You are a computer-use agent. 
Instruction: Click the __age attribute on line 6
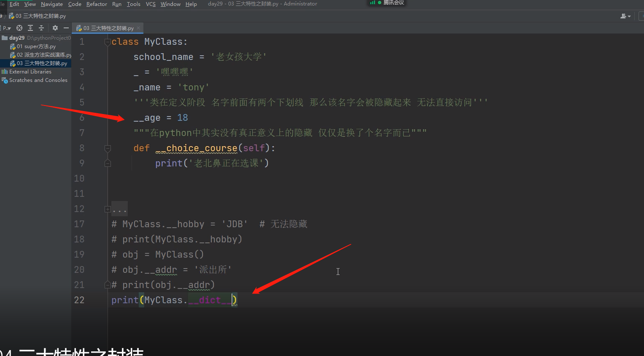click(x=147, y=118)
